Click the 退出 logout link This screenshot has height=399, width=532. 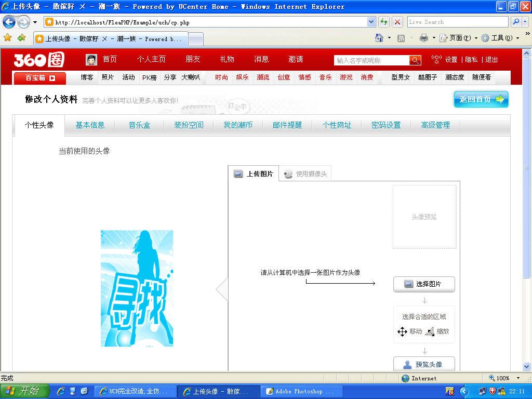491,60
